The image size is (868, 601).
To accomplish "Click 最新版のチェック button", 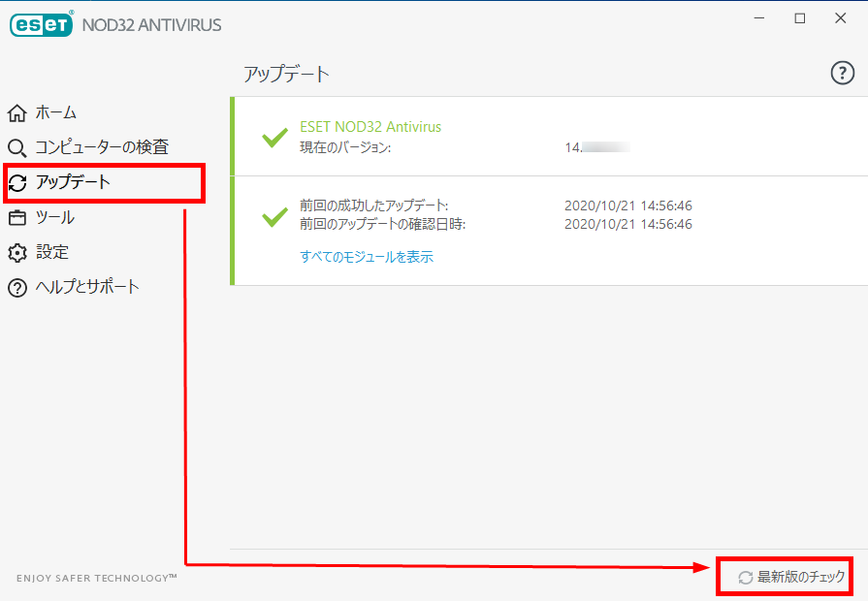I will click(791, 577).
